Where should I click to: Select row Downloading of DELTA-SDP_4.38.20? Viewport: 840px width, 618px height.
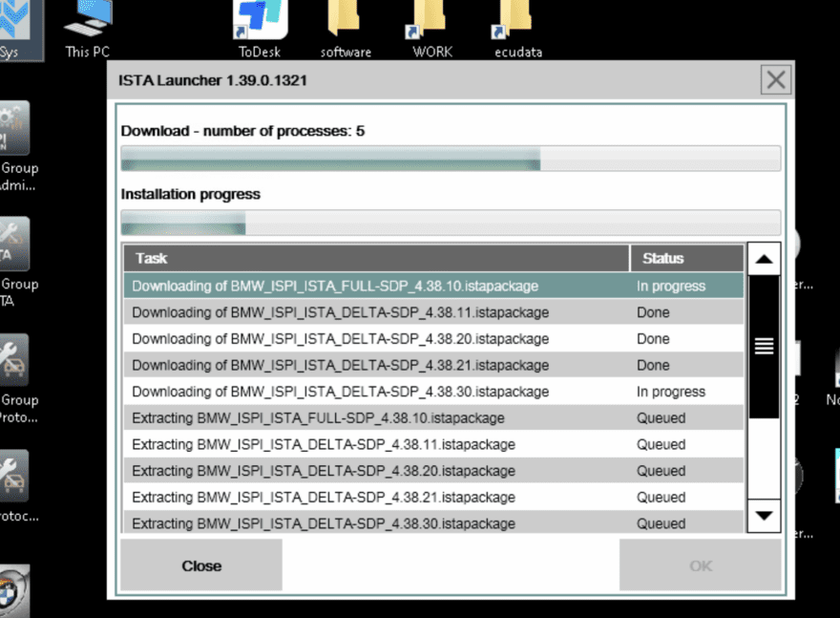click(x=434, y=338)
